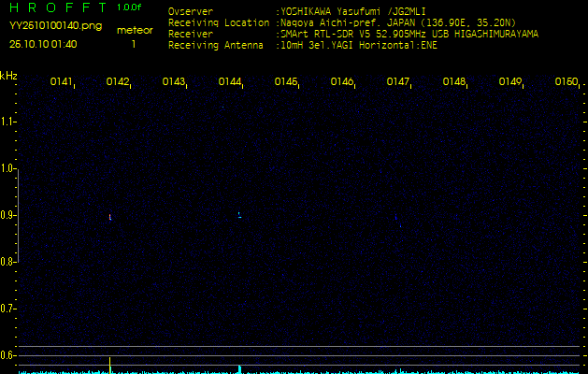Click the 0.9 kHz axis label
This screenshot has width=588, height=374.
[7, 215]
